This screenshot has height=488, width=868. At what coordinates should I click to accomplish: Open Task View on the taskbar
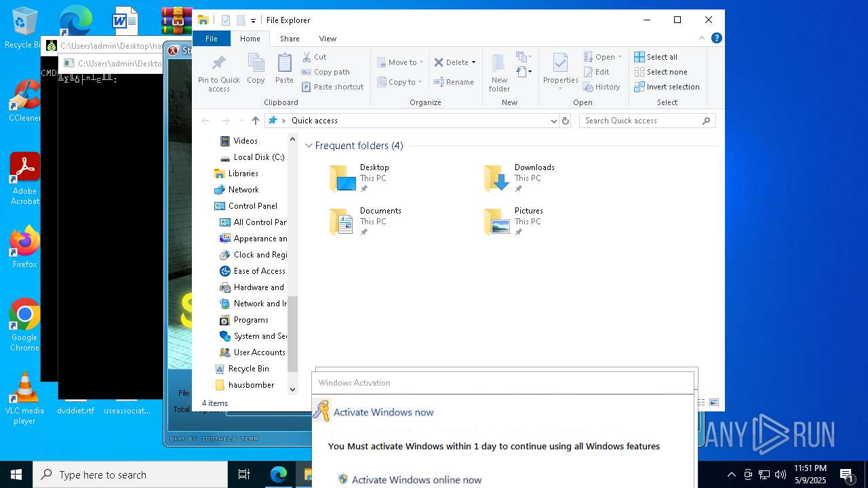(x=244, y=474)
